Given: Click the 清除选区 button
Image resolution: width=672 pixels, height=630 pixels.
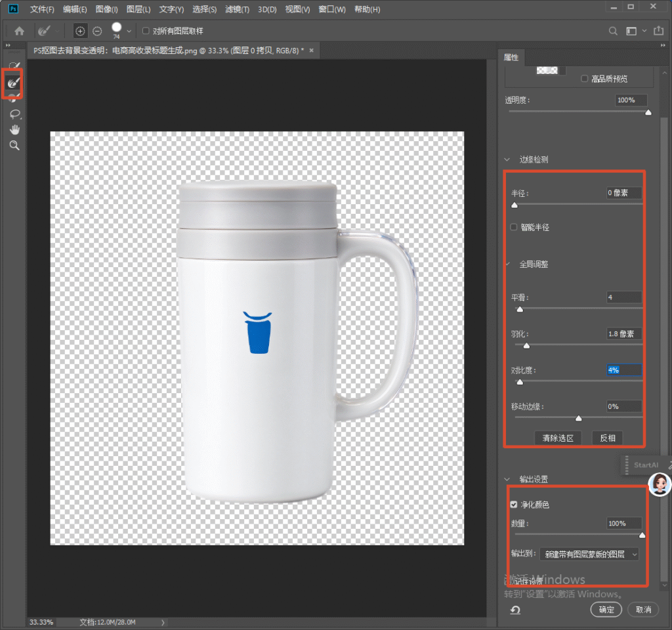Looking at the screenshot, I should [558, 438].
